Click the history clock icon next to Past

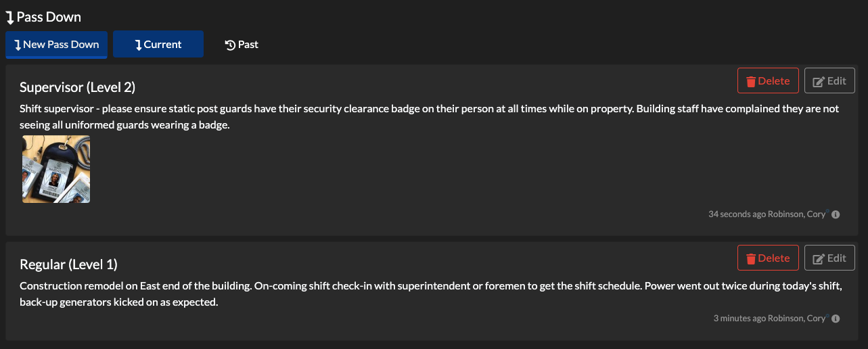point(230,45)
